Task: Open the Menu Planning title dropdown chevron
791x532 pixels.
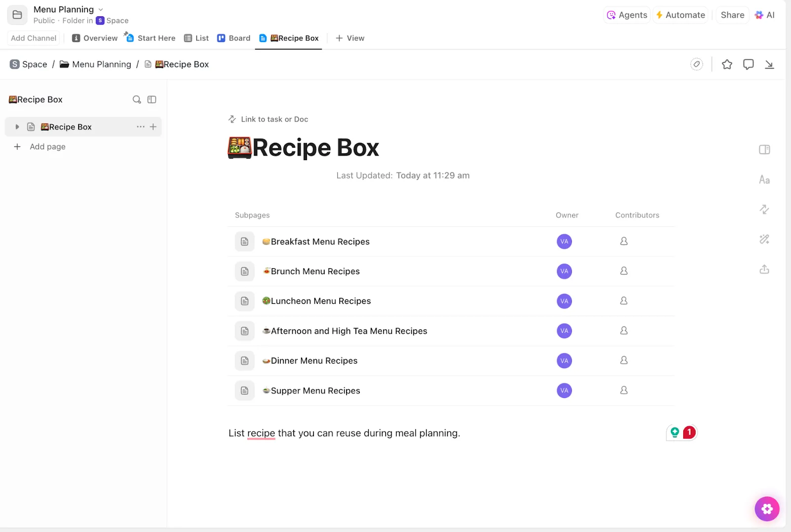Action: (101, 9)
